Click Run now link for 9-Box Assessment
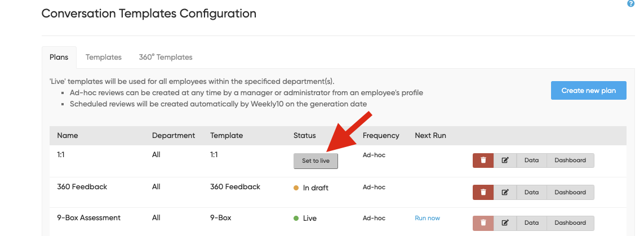The image size is (644, 236). click(x=427, y=219)
